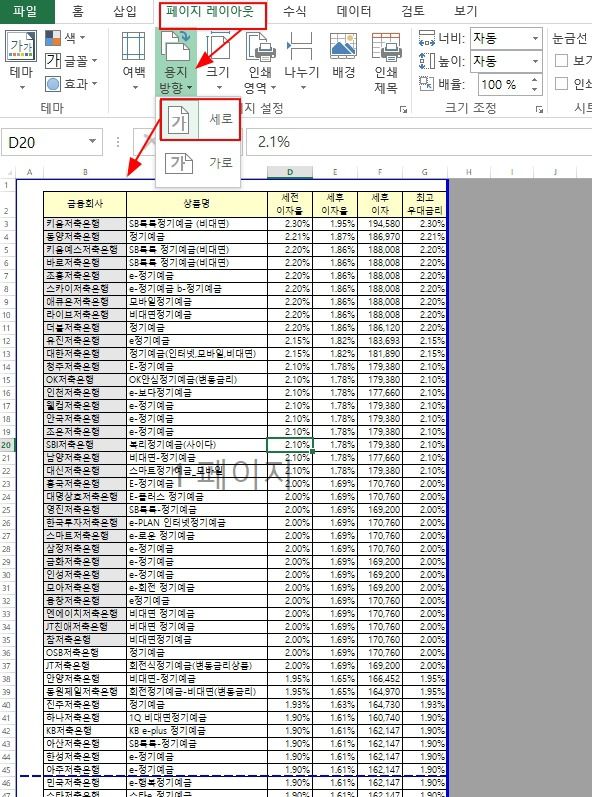Click the 나누기 page breaks icon
This screenshot has height=797, width=592.
300,47
